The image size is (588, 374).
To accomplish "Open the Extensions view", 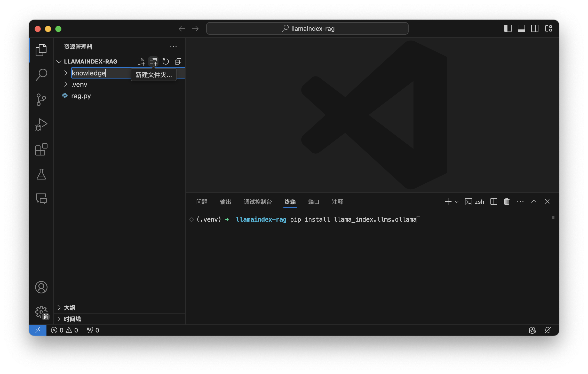I will click(41, 149).
